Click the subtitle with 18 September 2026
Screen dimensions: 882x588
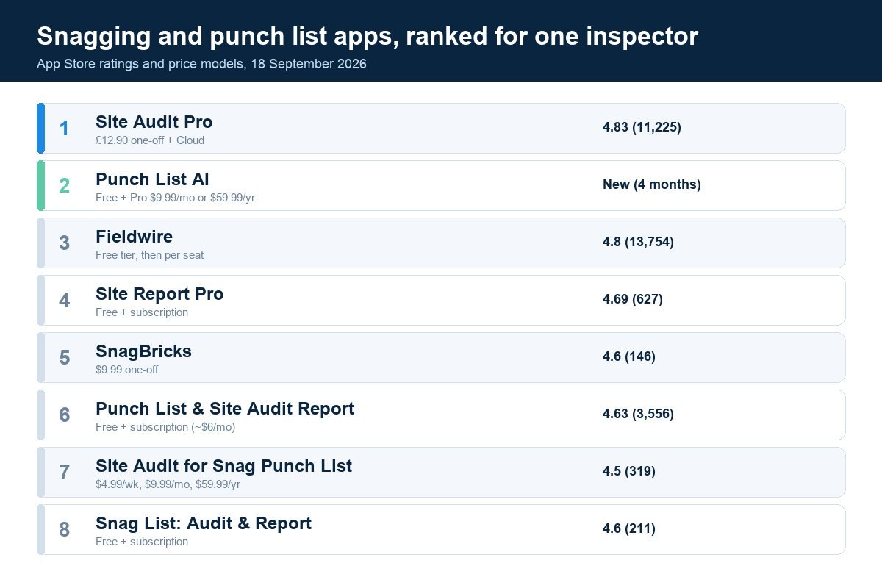[x=201, y=64]
